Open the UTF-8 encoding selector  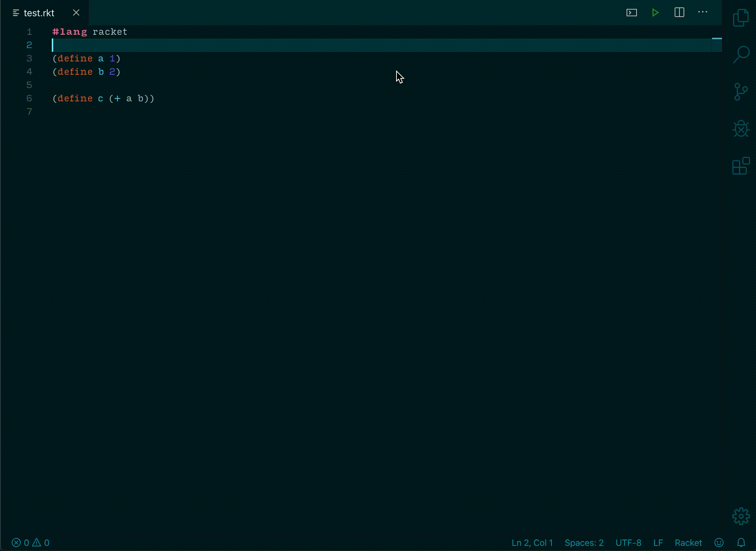[628, 542]
